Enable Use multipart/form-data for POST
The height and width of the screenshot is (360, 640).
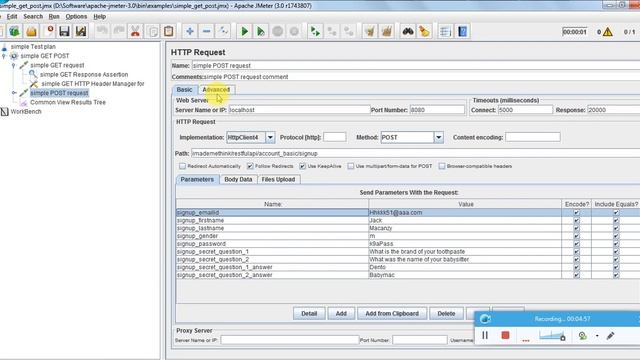(351, 166)
